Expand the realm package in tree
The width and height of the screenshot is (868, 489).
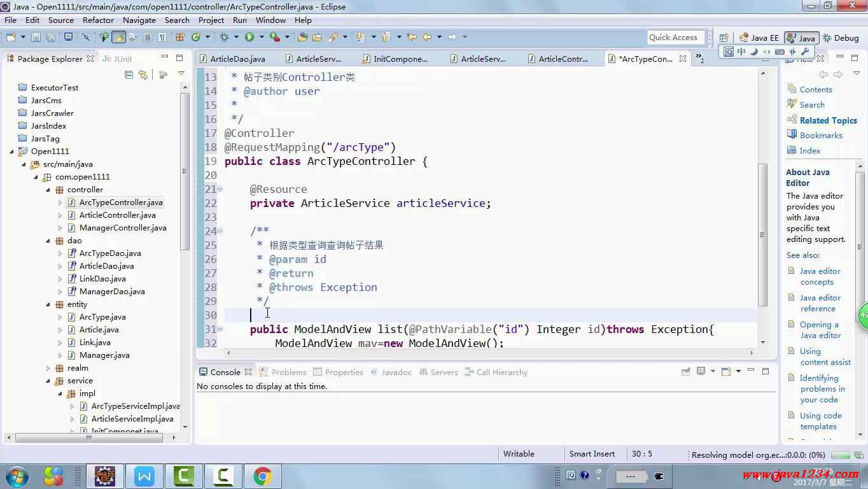click(x=48, y=368)
